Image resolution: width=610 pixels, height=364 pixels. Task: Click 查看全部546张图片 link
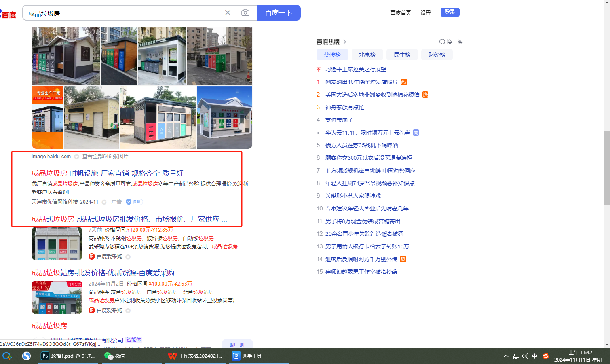pos(105,156)
